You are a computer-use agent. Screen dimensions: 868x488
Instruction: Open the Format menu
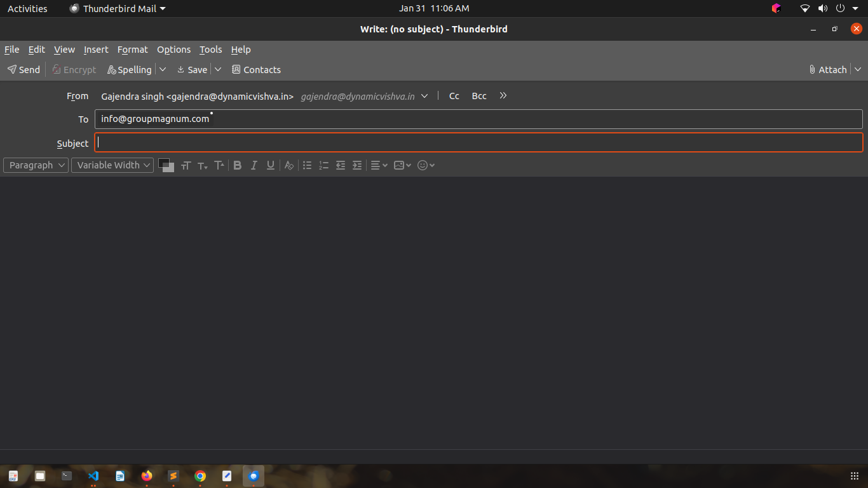(132, 50)
